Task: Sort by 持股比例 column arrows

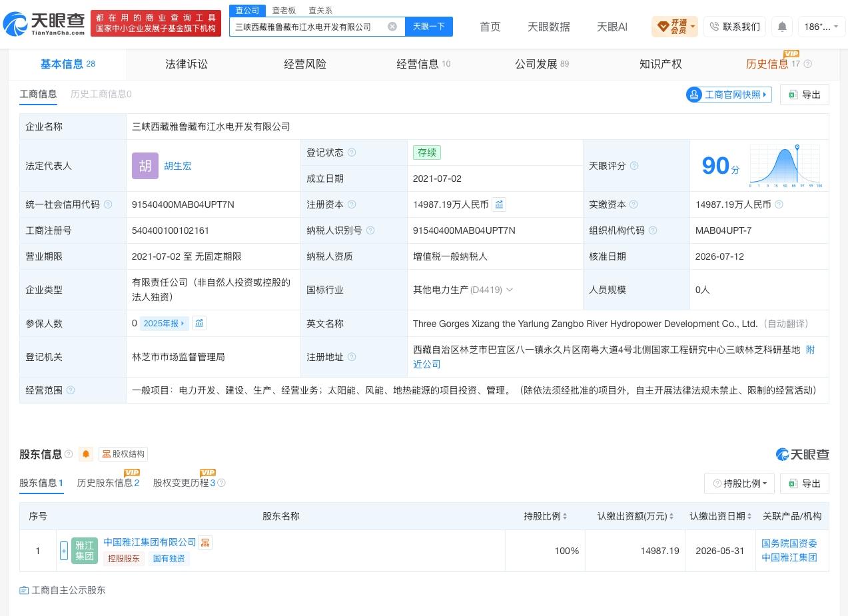Action: tap(566, 516)
